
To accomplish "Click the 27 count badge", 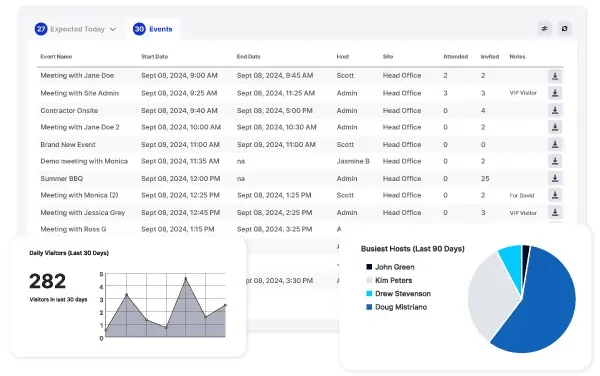I will point(41,29).
